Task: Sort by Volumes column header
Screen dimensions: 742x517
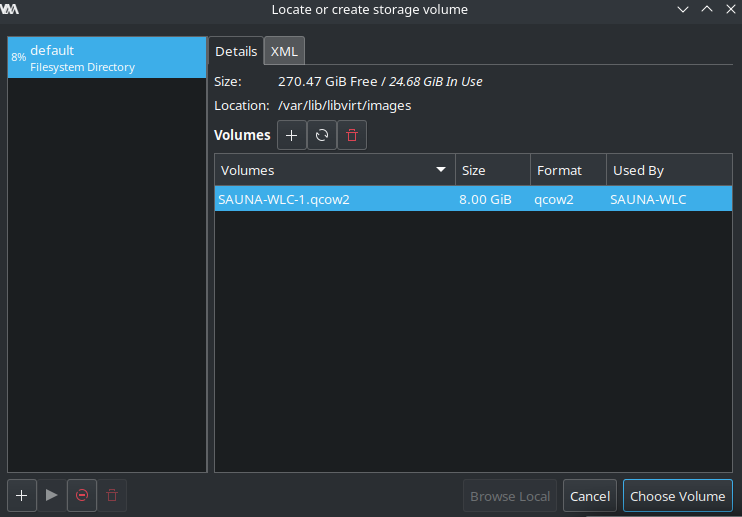Action: click(x=335, y=170)
